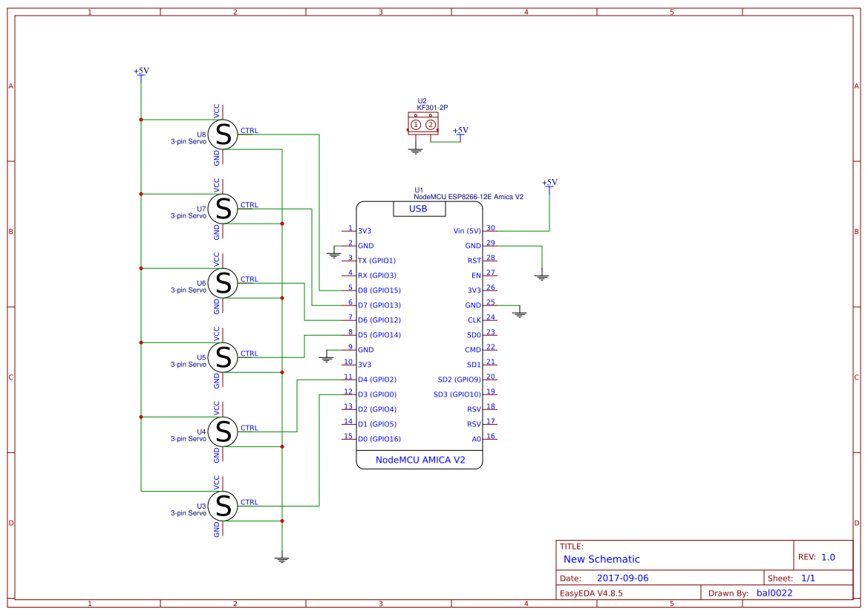Select the +5V flag connected to Vin
The image size is (868, 615).
click(x=549, y=183)
